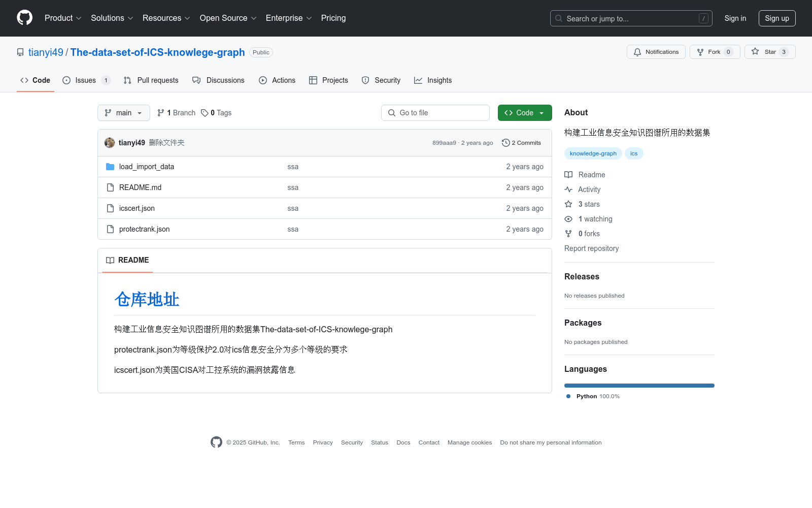The width and height of the screenshot is (812, 508).
Task: Open icscert.json file
Action: [137, 208]
